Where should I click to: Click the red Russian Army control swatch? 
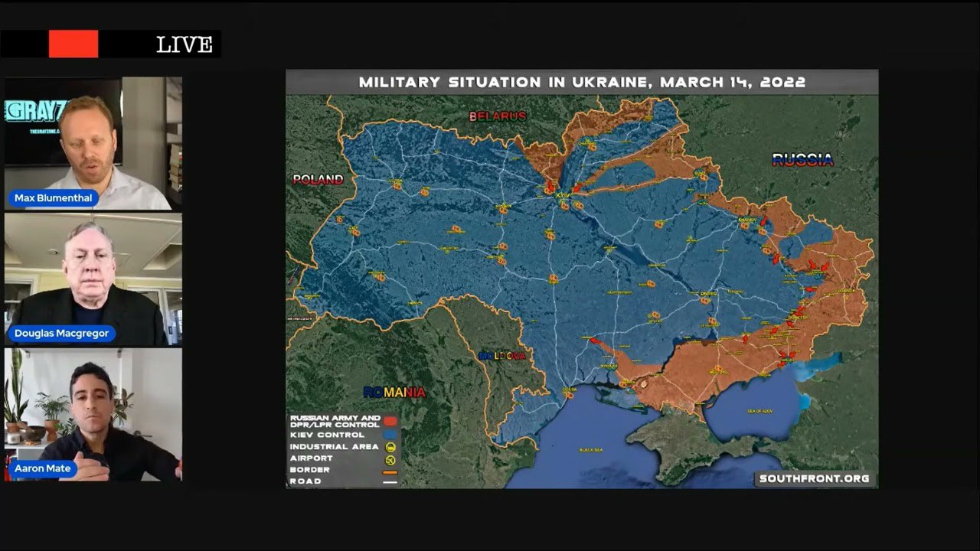tap(390, 422)
